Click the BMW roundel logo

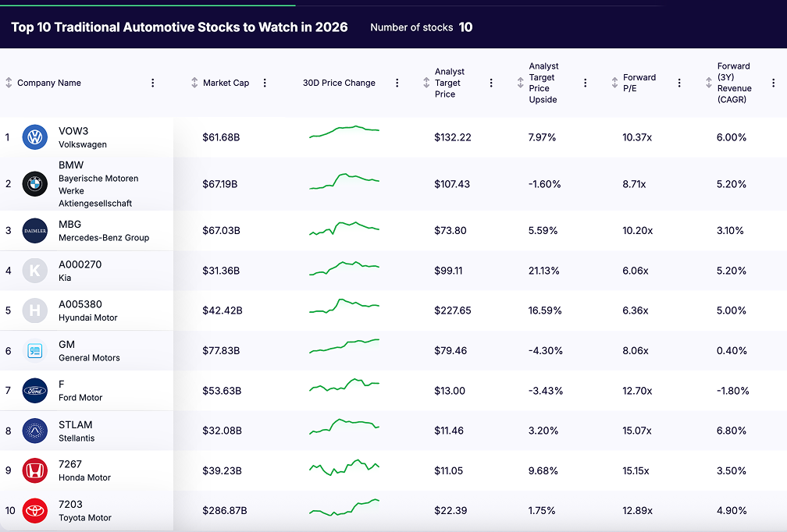tap(35, 183)
